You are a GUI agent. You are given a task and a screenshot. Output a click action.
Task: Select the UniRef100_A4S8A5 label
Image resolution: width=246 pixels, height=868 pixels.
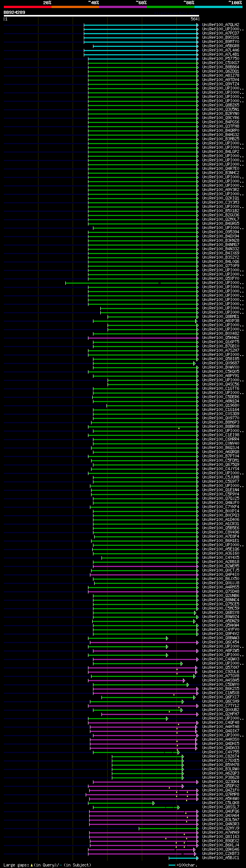tap(221, 680)
